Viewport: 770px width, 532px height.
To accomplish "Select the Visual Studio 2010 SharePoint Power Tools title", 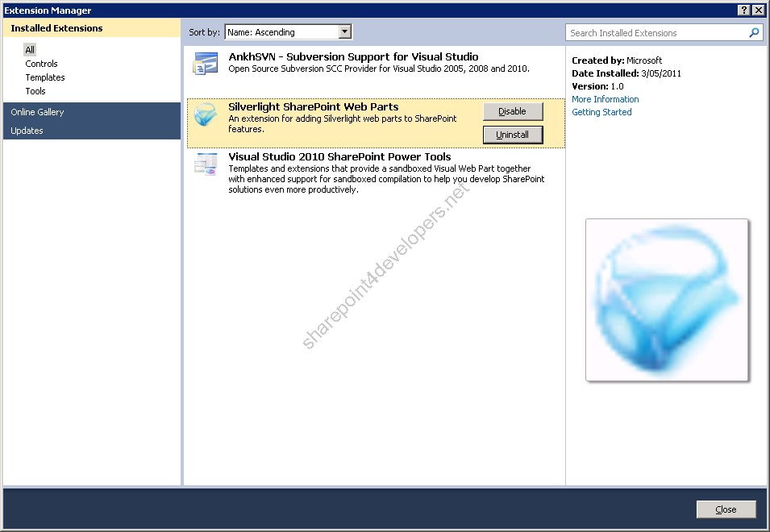I will pos(339,156).
